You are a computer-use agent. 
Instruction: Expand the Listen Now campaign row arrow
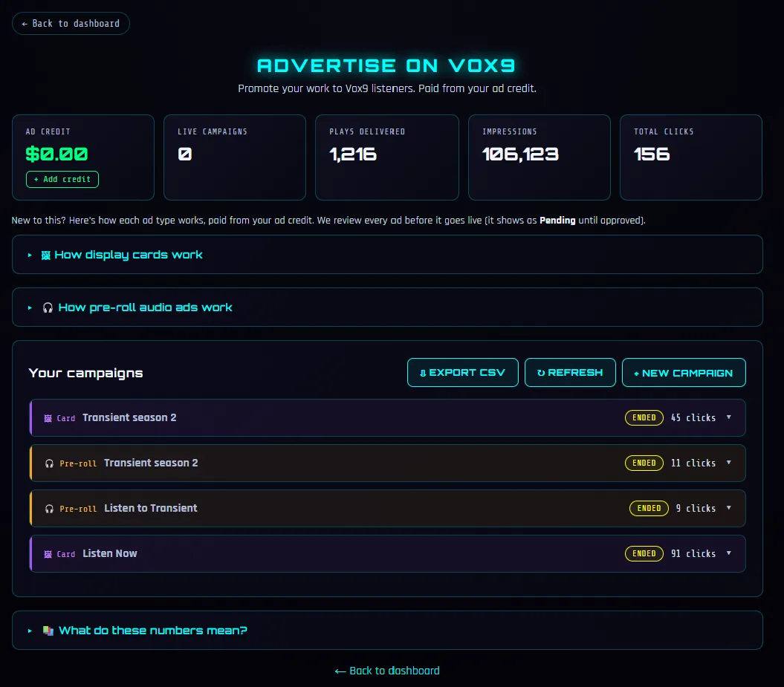(728, 553)
